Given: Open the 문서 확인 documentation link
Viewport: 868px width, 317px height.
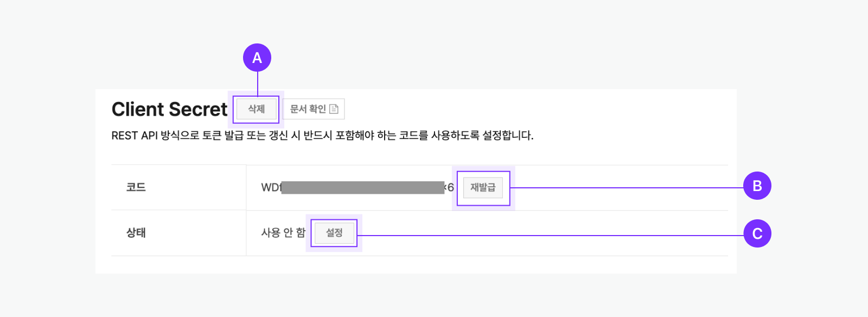Looking at the screenshot, I should pos(308,109).
